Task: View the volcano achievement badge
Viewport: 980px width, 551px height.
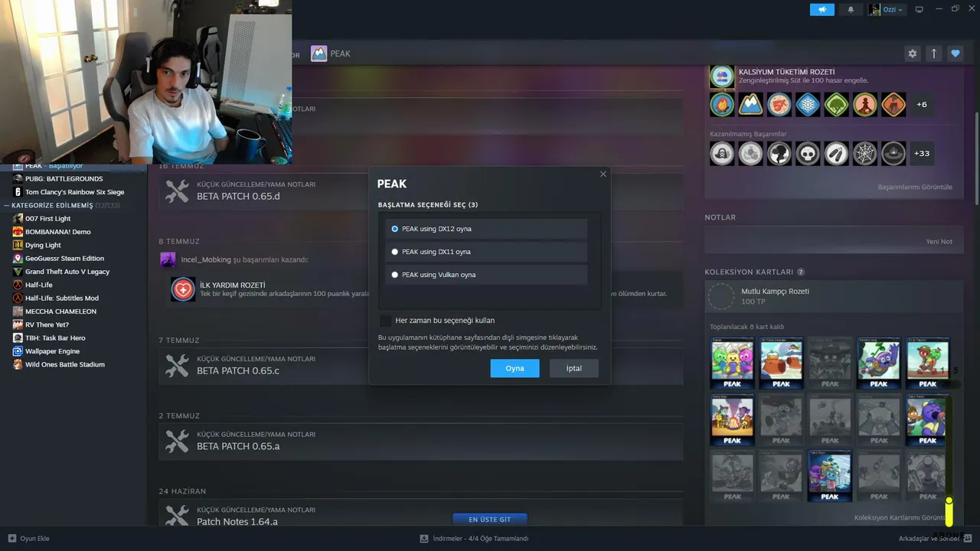Action: (893, 104)
